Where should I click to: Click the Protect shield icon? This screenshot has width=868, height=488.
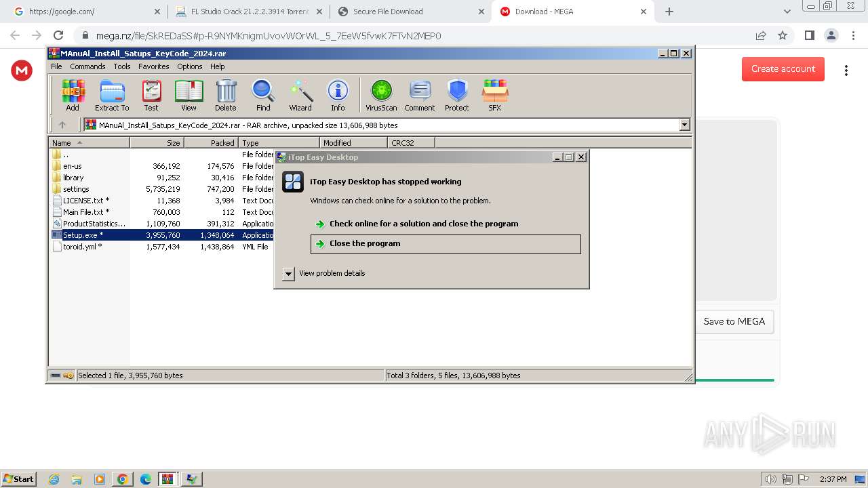coord(457,95)
